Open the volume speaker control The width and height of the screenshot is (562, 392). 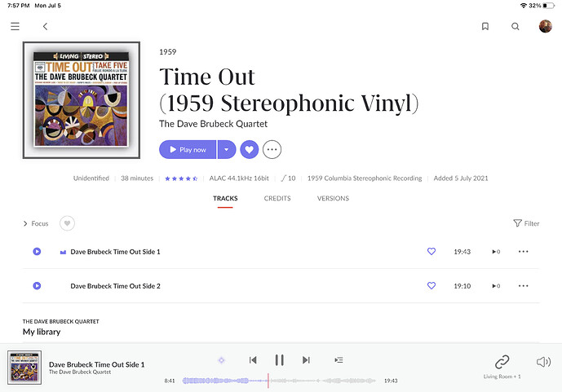pyautogui.click(x=543, y=362)
